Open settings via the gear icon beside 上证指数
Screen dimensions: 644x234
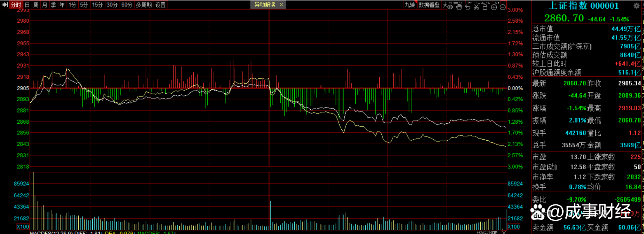tap(636, 6)
